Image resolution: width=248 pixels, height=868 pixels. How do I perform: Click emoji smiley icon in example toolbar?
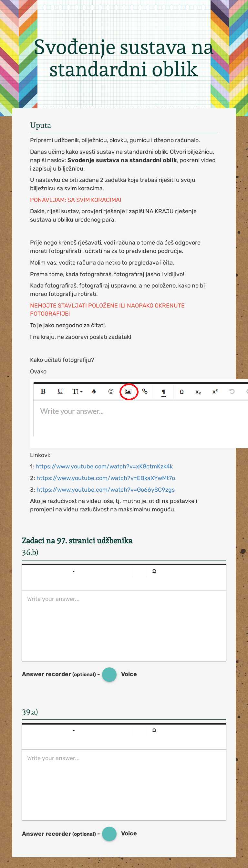pos(111,391)
